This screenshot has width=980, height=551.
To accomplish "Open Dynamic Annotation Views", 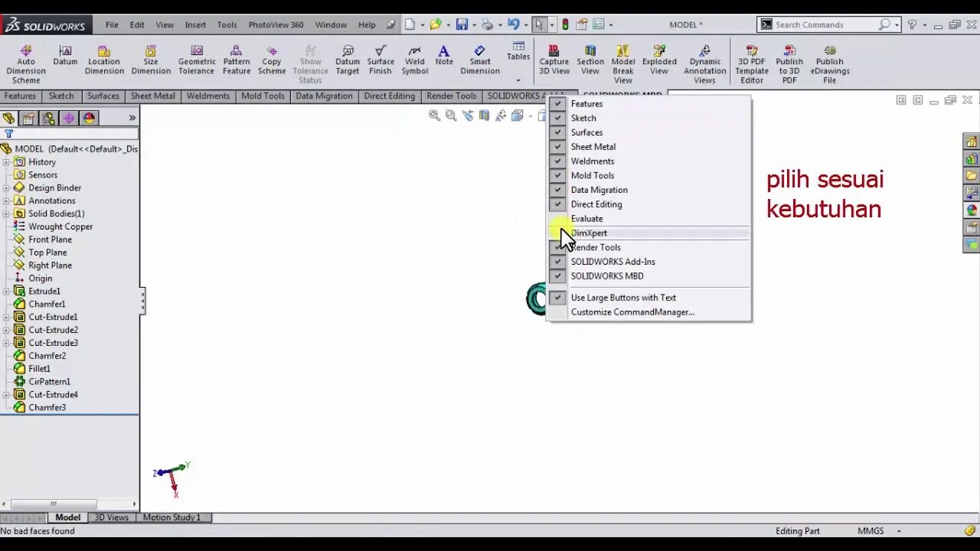I will [704, 64].
